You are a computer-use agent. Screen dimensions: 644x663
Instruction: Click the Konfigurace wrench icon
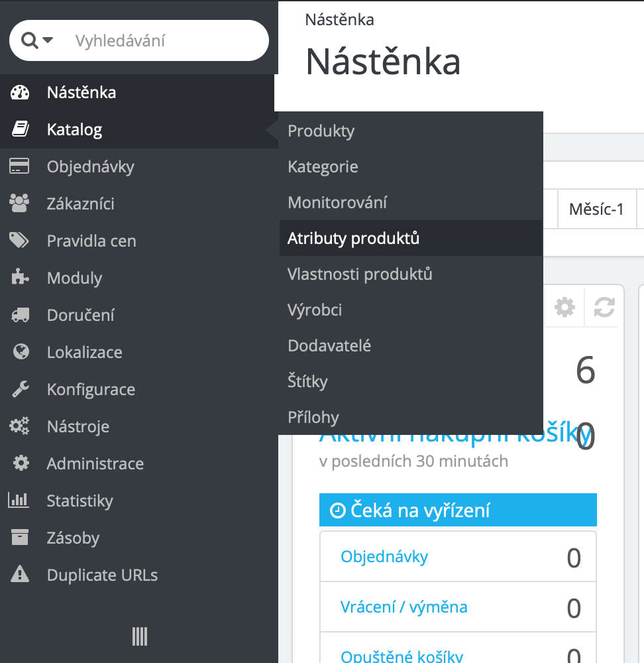tap(20, 389)
